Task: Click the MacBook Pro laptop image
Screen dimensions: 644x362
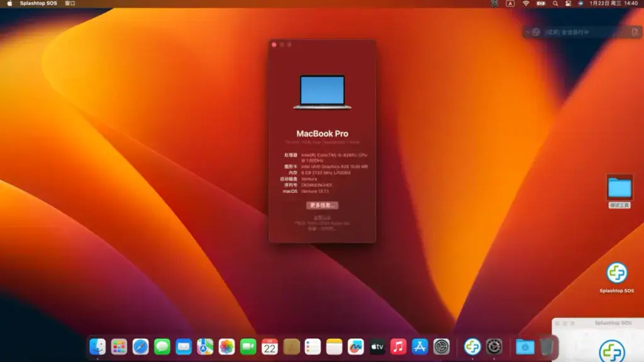Action: pyautogui.click(x=322, y=92)
